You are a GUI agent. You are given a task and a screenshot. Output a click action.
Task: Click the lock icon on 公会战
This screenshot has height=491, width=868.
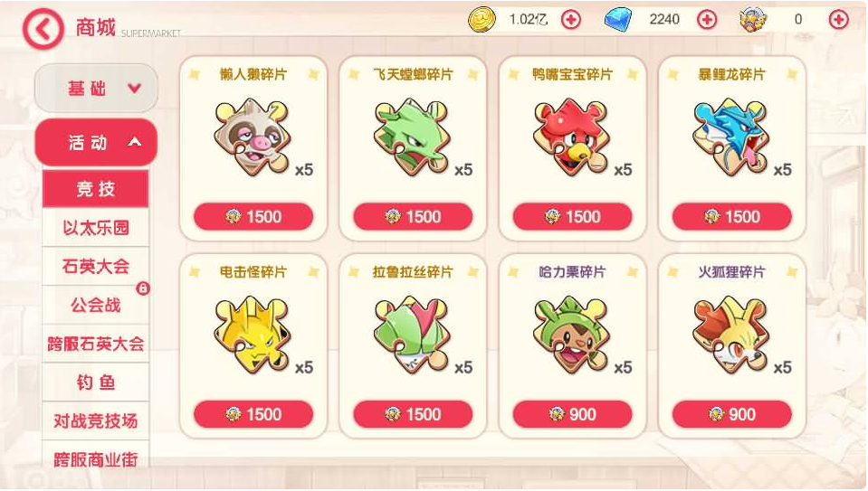[x=143, y=288]
